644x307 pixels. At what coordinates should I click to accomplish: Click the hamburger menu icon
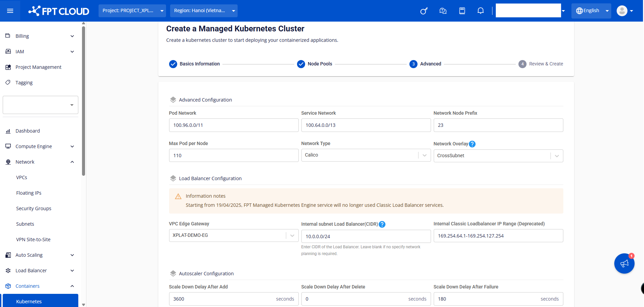click(10, 11)
